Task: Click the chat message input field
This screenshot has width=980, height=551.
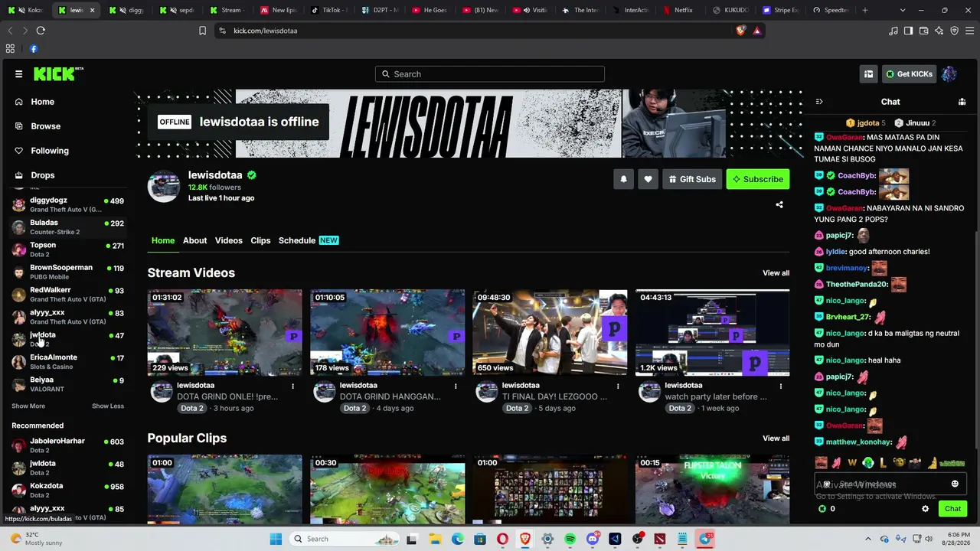Action: 890,484
